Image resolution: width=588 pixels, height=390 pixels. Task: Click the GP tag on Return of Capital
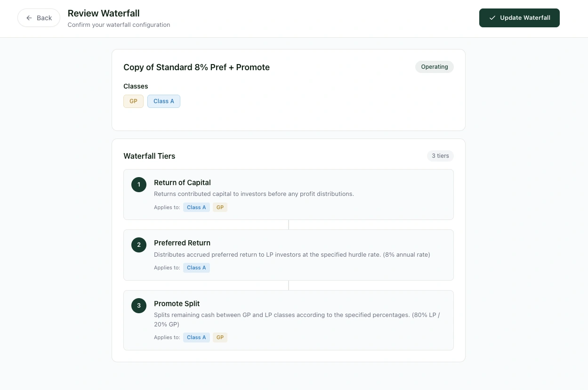[x=220, y=207]
